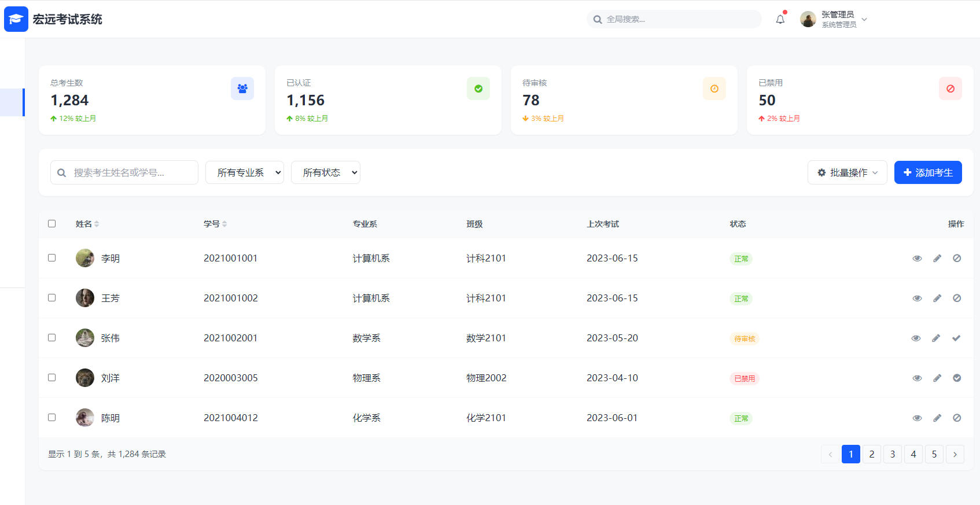980x505 pixels.
Task: Toggle the select-all checkbox in table header
Action: [52, 224]
